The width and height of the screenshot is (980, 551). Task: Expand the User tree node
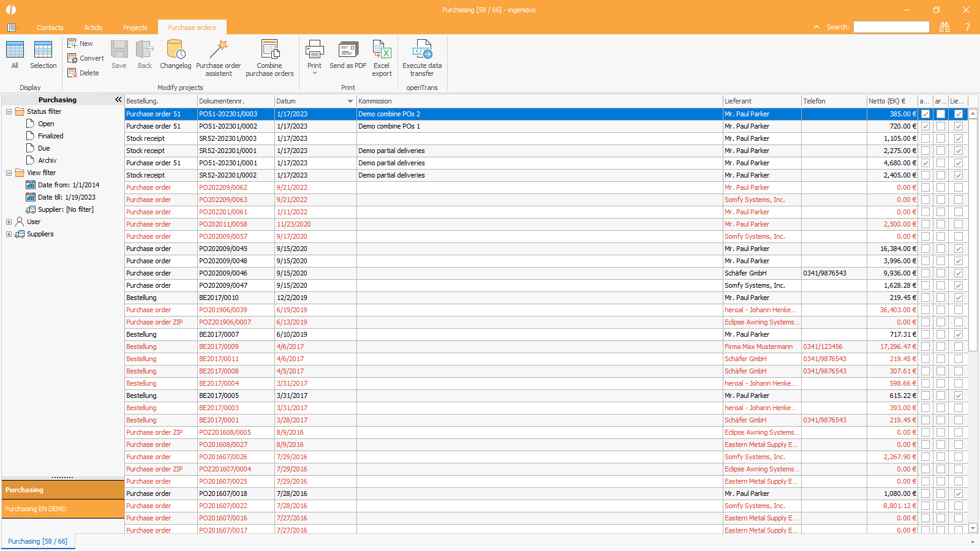click(9, 222)
